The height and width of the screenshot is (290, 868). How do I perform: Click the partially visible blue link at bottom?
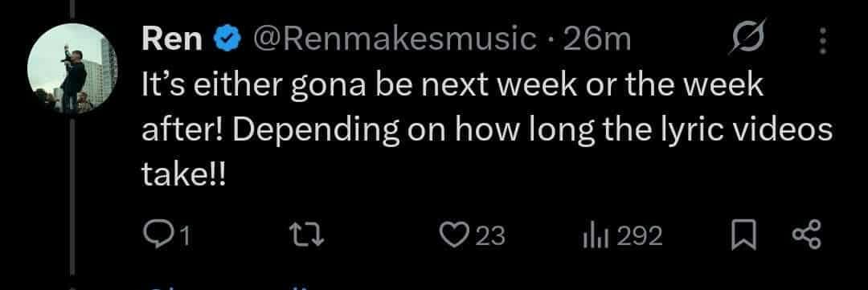227,288
